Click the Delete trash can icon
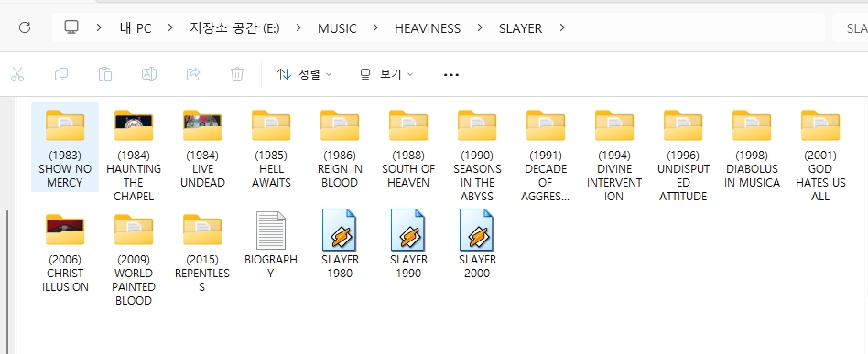The height and width of the screenshot is (354, 868). [237, 74]
